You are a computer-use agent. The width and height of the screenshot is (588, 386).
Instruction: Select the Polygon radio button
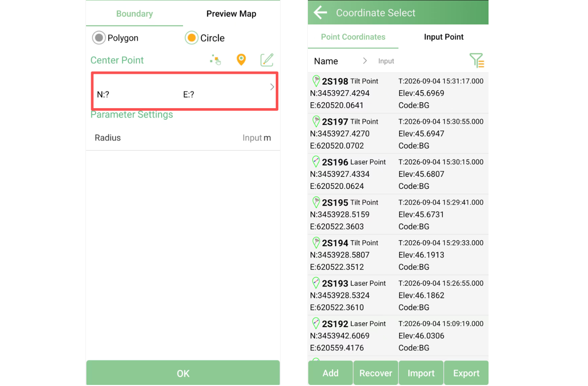pos(99,38)
